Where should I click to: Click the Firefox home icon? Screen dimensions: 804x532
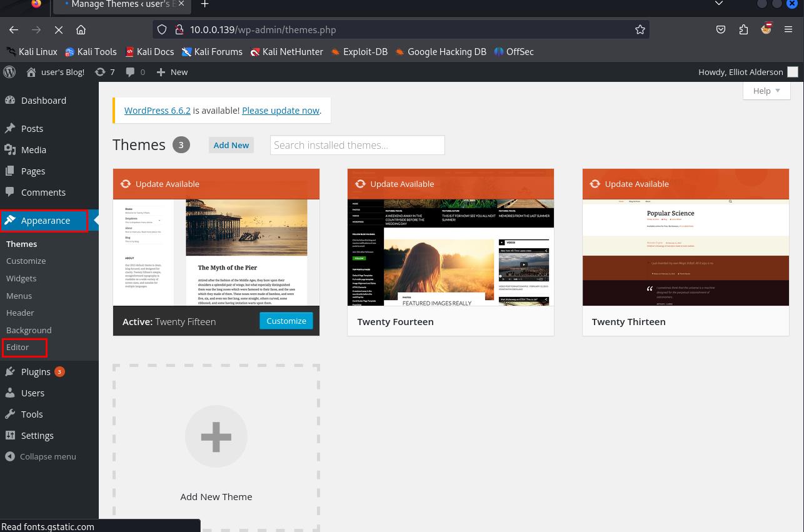pyautogui.click(x=81, y=29)
